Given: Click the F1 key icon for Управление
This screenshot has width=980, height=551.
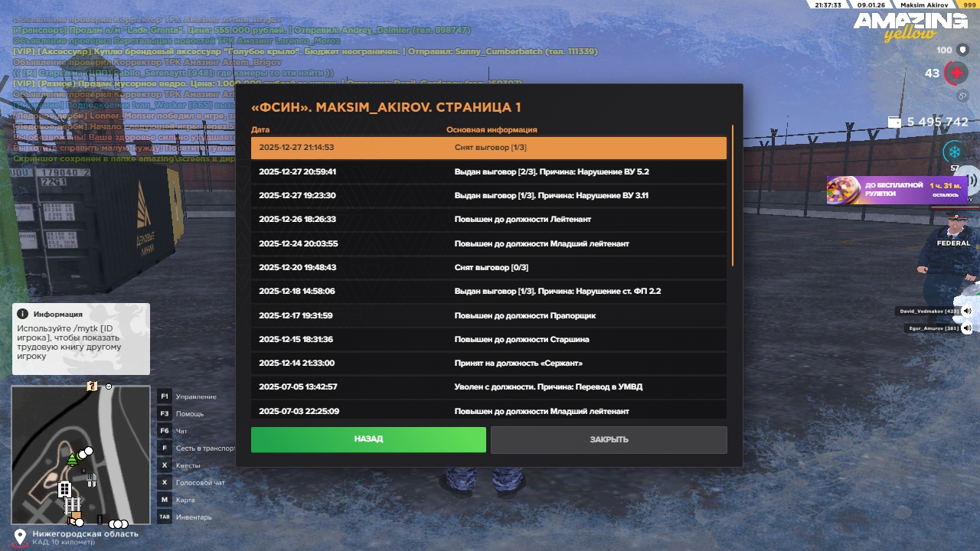Looking at the screenshot, I should point(164,396).
